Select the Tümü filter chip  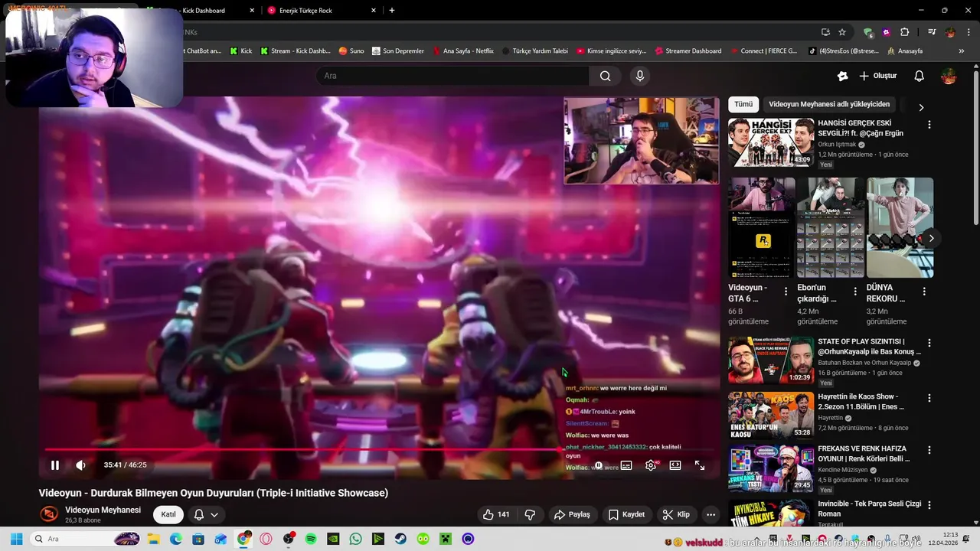[743, 104]
